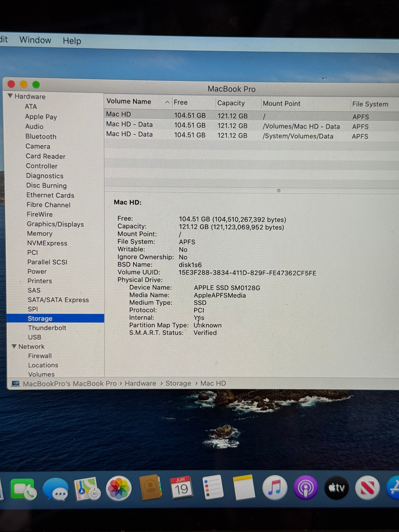The width and height of the screenshot is (399, 532).
Task: Open Calendar showing Jun 19
Action: point(181,487)
